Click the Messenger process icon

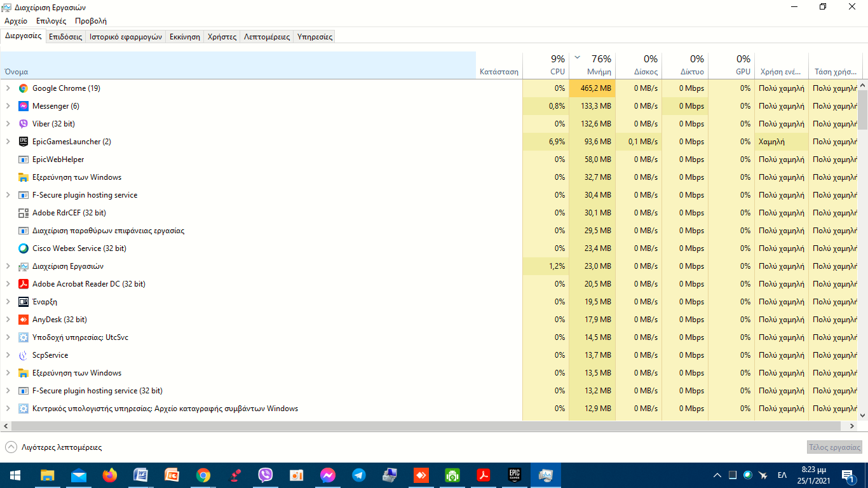(24, 106)
